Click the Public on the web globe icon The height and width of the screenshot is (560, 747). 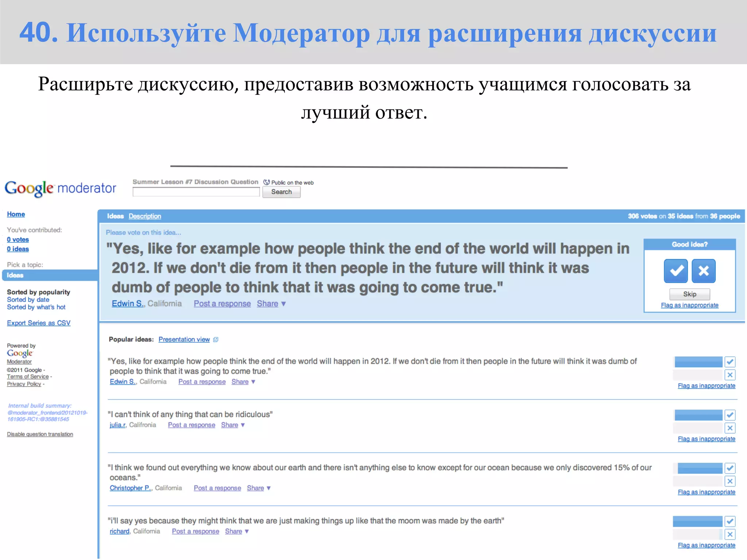267,182
